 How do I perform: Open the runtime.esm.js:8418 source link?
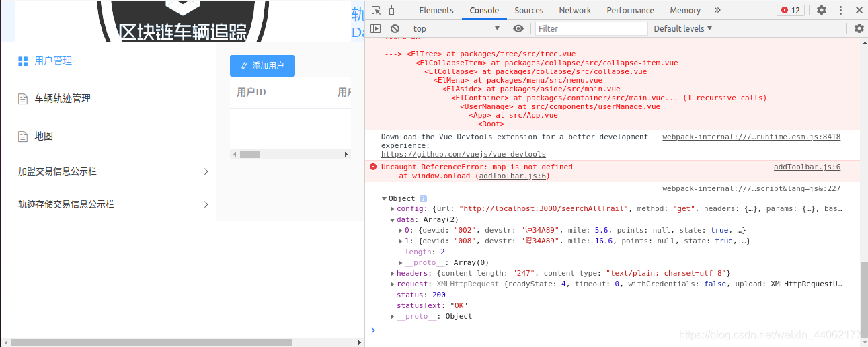pyautogui.click(x=751, y=137)
